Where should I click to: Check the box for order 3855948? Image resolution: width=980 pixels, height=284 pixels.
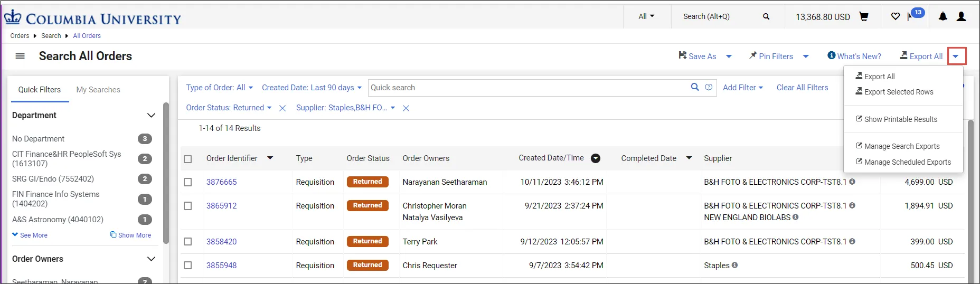pyautogui.click(x=187, y=266)
